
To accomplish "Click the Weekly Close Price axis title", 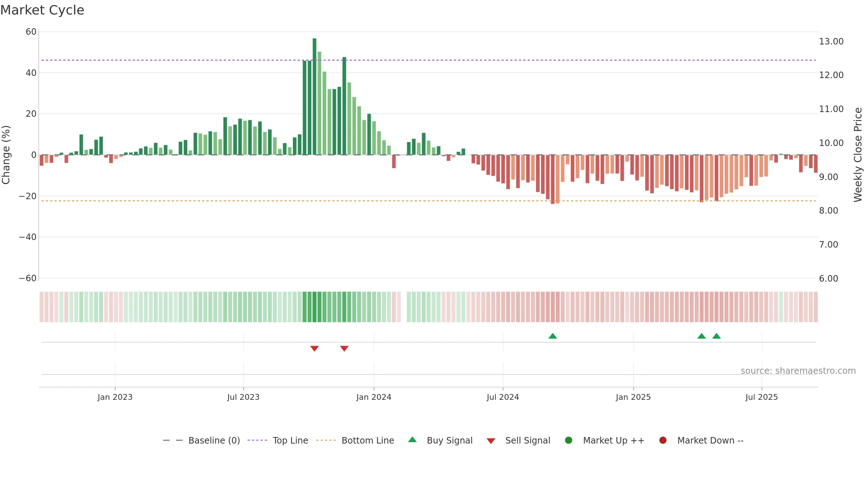I will click(x=858, y=155).
